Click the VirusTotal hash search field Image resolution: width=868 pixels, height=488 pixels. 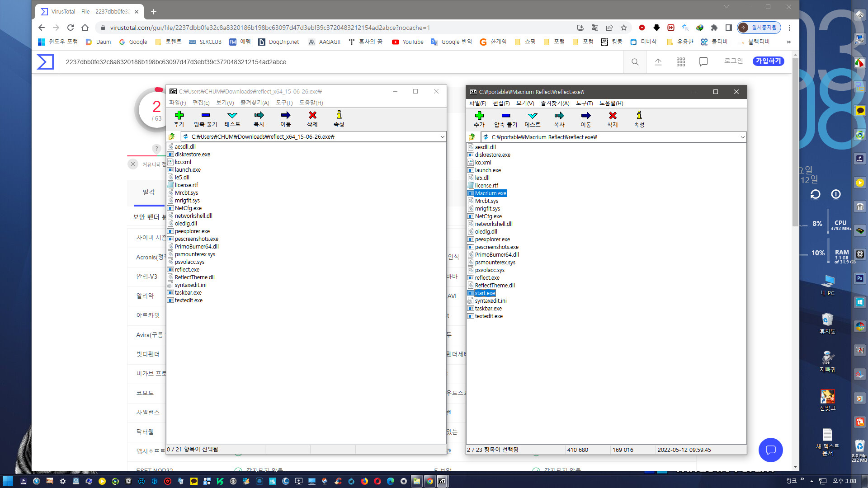tap(341, 62)
